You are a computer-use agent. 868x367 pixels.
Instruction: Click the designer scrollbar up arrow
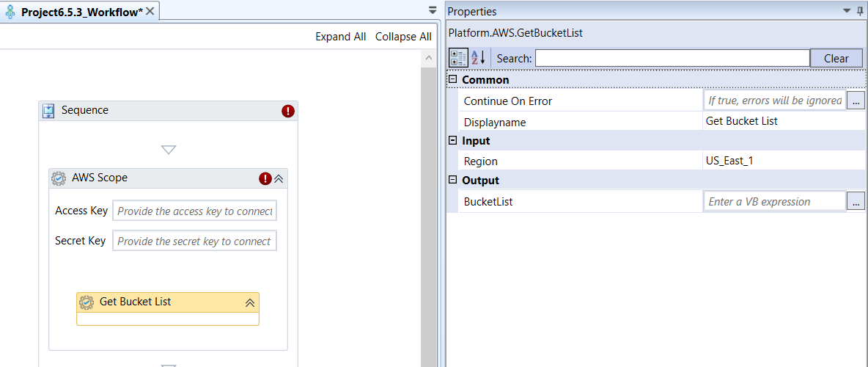coord(428,58)
